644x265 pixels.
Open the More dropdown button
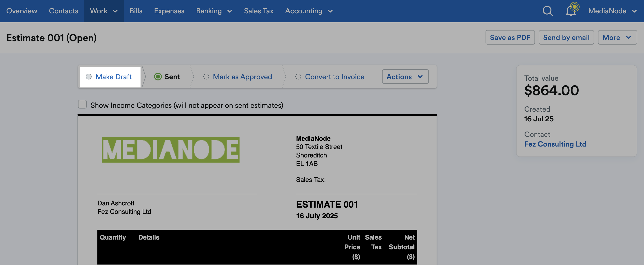coord(617,37)
